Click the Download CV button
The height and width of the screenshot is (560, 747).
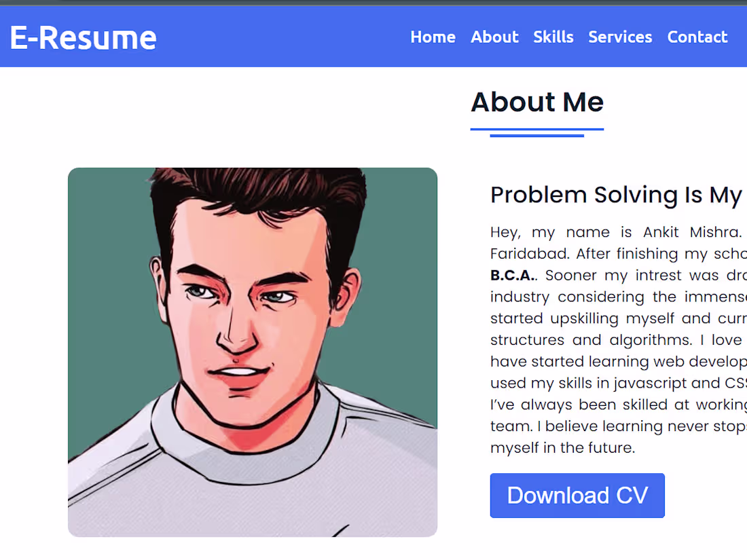pos(577,496)
